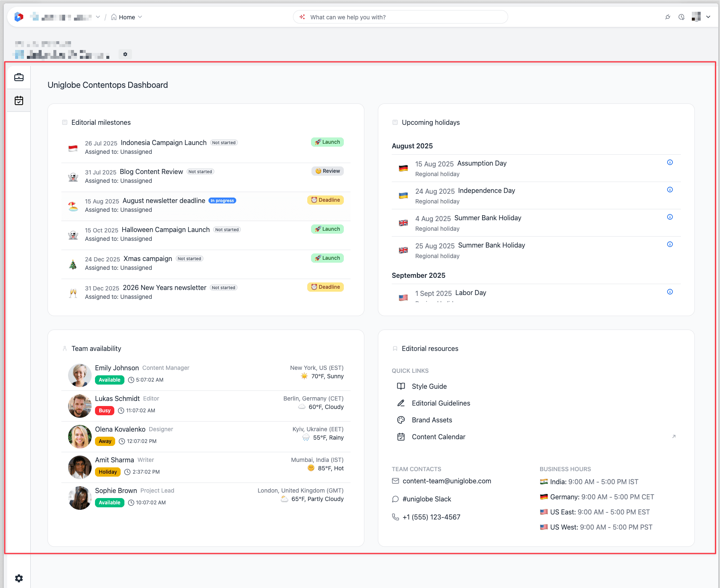Open Content Calendar quick link
The width and height of the screenshot is (720, 588).
click(438, 437)
